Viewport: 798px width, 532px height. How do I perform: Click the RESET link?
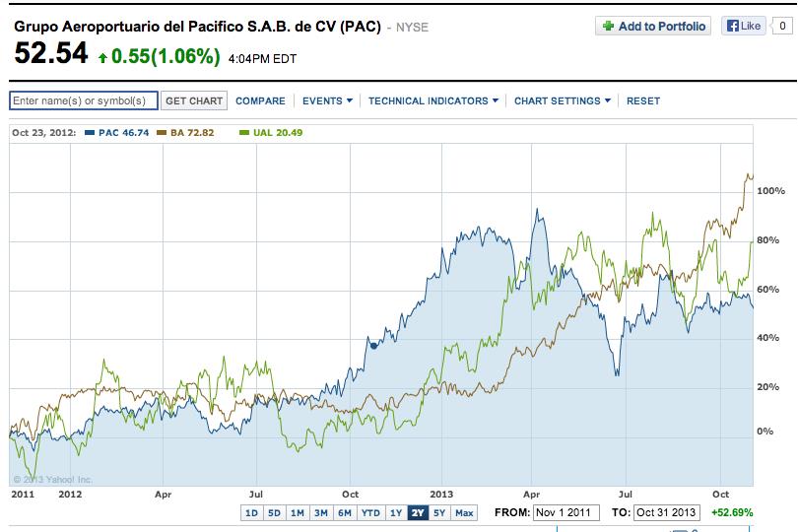[643, 100]
